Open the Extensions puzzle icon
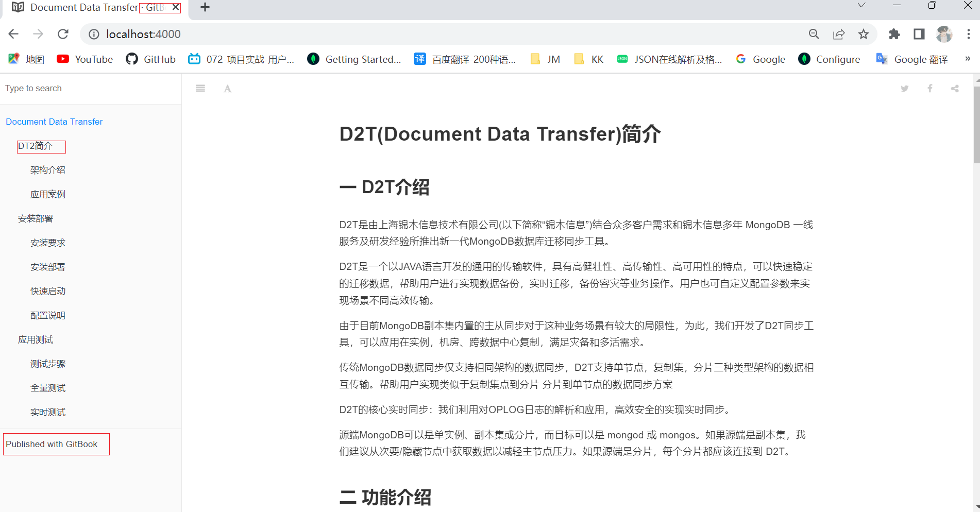Viewport: 980px width, 512px height. click(894, 34)
